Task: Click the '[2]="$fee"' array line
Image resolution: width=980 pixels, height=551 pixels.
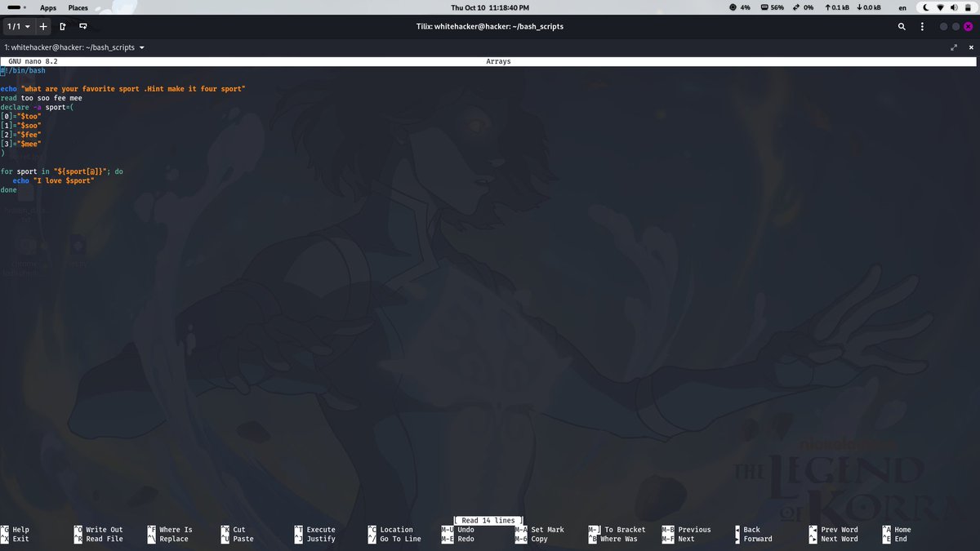Action: click(x=20, y=134)
